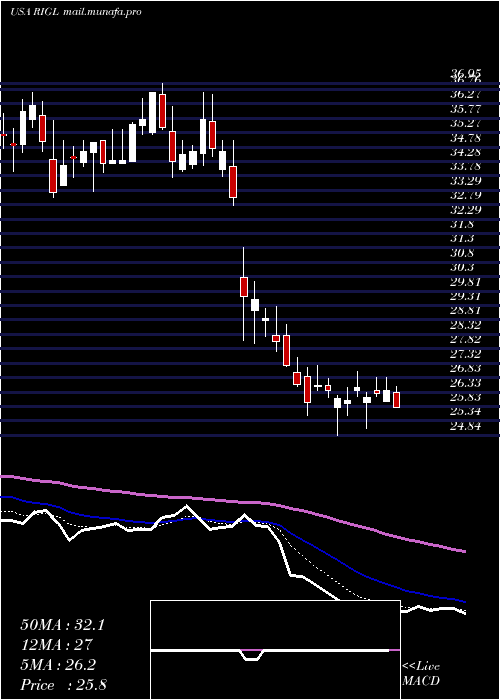
Task: Select the 29.31 price axis label
Action: (465, 296)
